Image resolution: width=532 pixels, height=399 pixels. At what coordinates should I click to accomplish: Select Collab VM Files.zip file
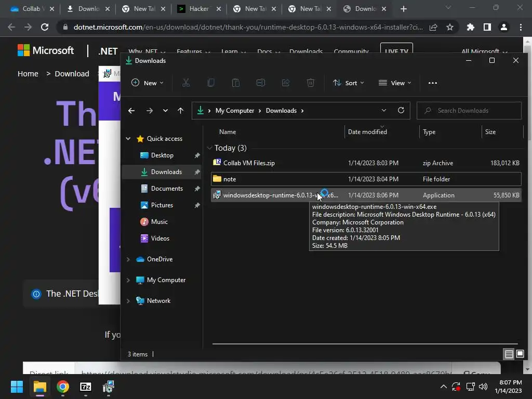pyautogui.click(x=366, y=163)
